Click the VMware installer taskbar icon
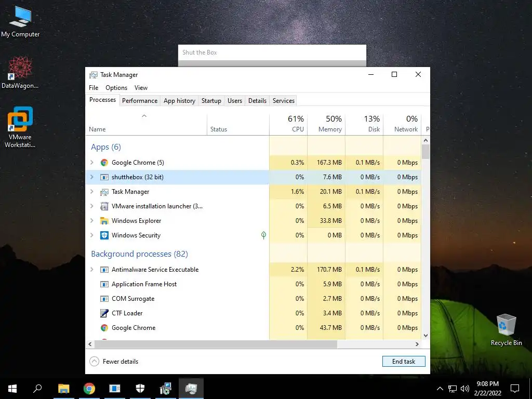The image size is (532, 399). pos(166,389)
